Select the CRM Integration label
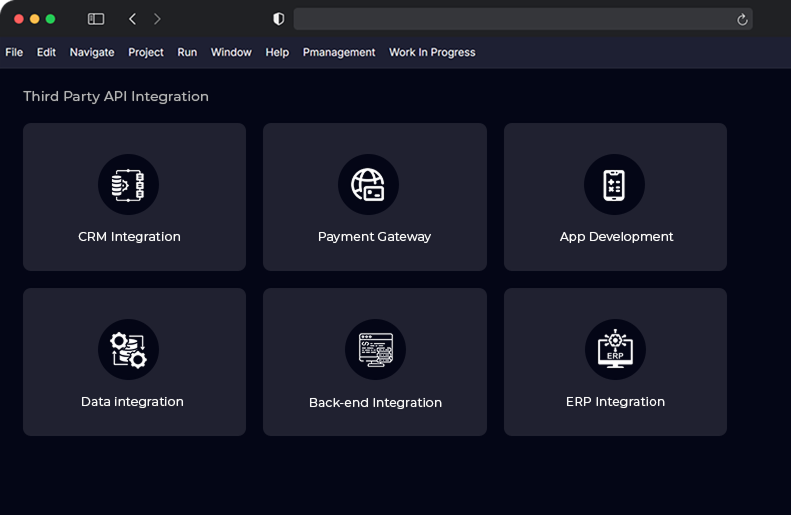791x515 pixels. pos(129,237)
